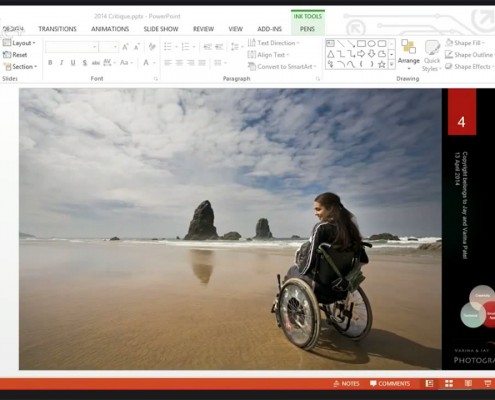Open the Ink Tools Pens tab
The image size is (495, 400).
pyautogui.click(x=307, y=29)
